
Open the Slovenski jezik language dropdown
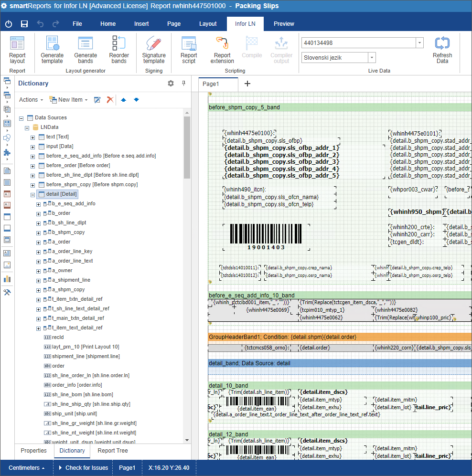pyautogui.click(x=372, y=57)
